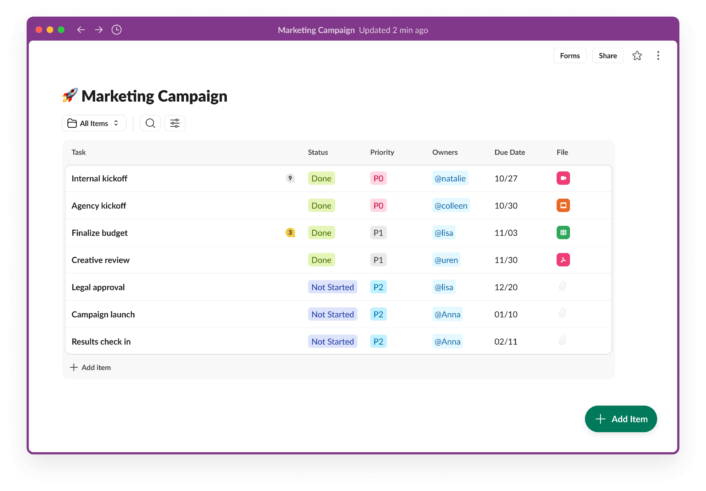The image size is (706, 491).
Task: Star this Marketing Campaign list
Action: pos(637,55)
